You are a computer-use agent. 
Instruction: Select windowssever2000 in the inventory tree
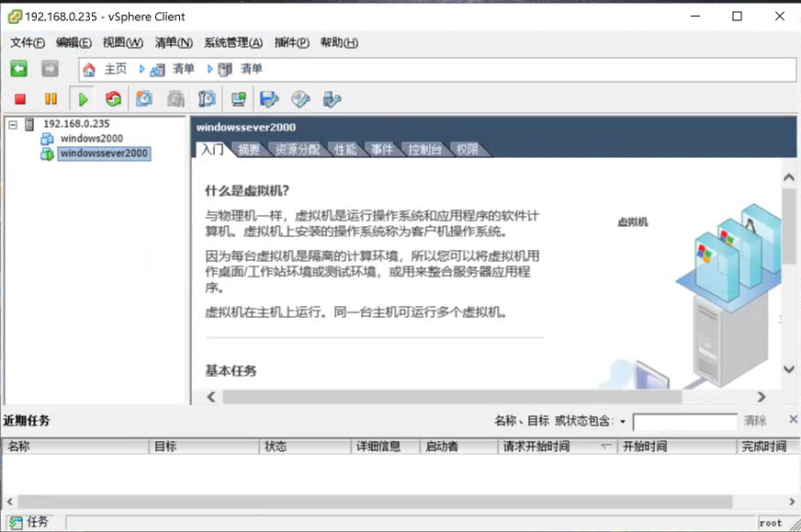coord(104,153)
